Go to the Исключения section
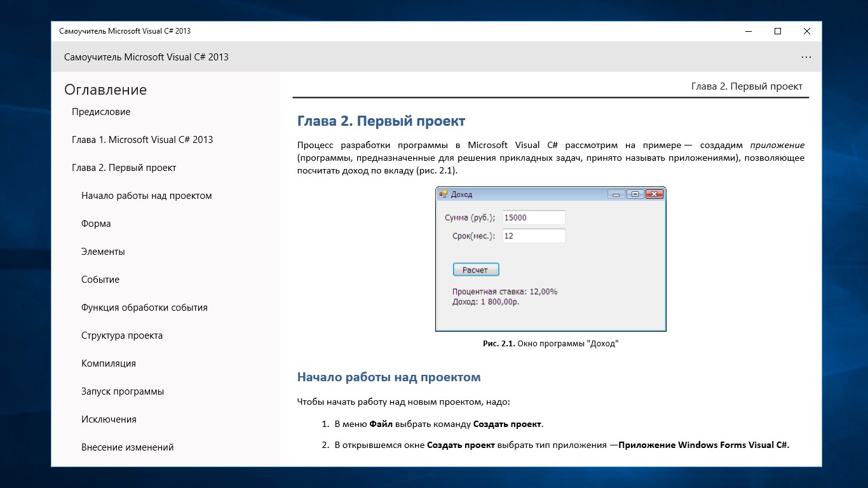The height and width of the screenshot is (488, 868). 109,419
